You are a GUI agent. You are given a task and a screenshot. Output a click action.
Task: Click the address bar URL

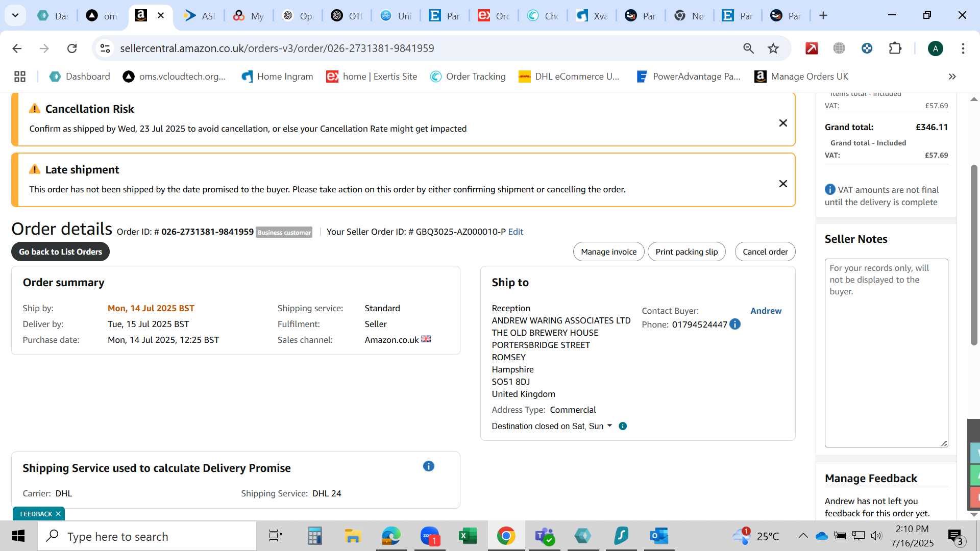(x=277, y=48)
